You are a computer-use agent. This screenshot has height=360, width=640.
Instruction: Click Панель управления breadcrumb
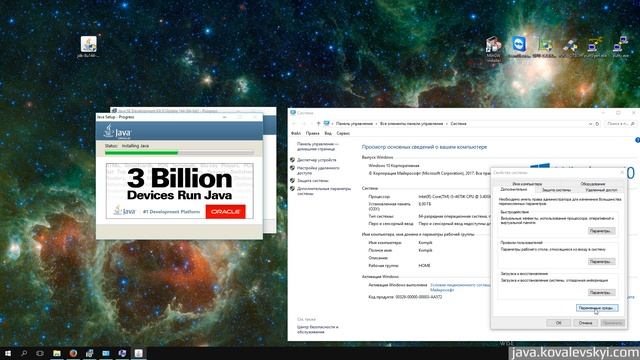pos(354,124)
